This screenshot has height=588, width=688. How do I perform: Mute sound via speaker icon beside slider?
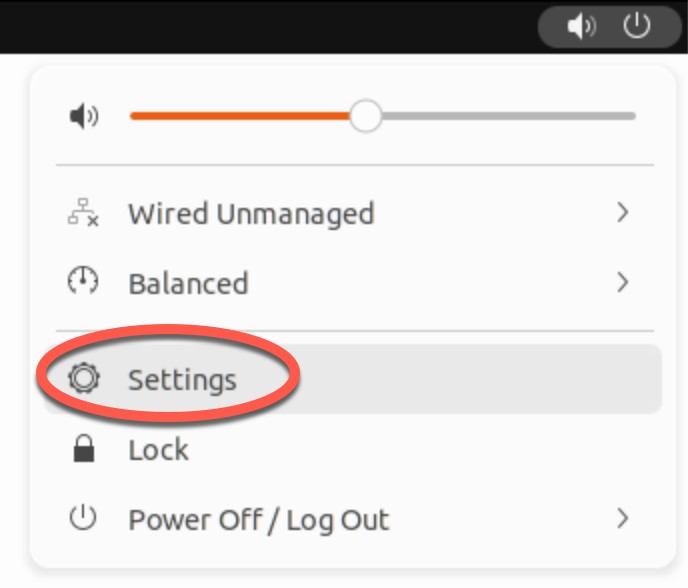[84, 116]
